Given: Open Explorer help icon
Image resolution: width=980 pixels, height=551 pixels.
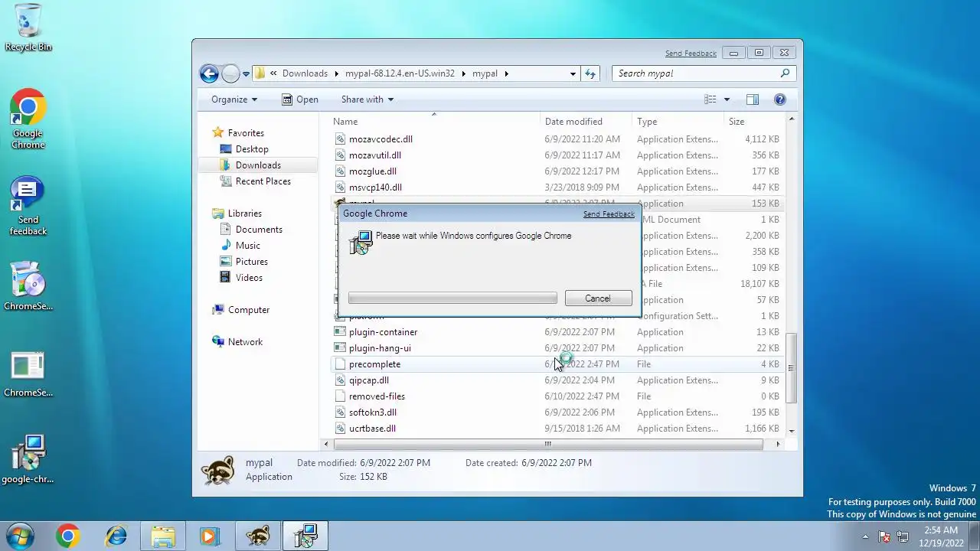Looking at the screenshot, I should (780, 99).
